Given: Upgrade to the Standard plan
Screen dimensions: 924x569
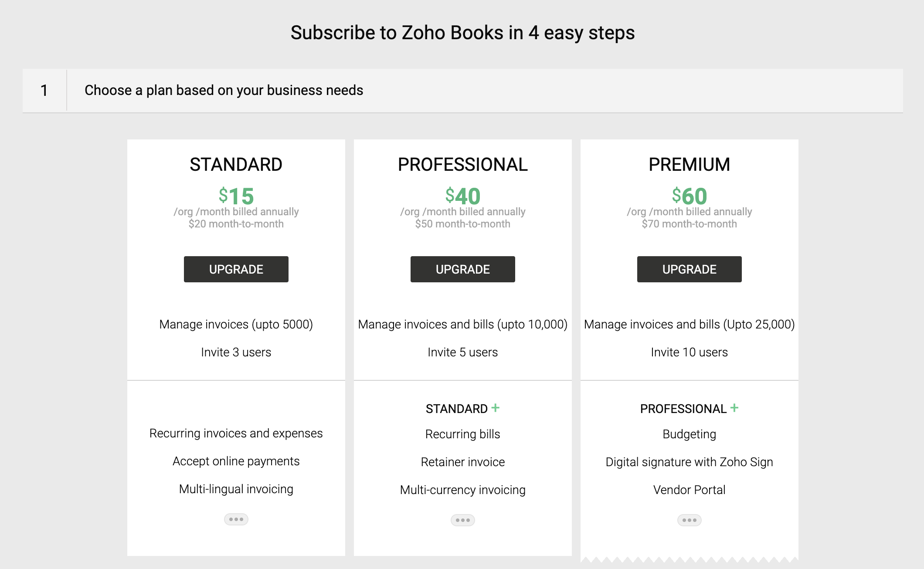Looking at the screenshot, I should click(x=236, y=269).
